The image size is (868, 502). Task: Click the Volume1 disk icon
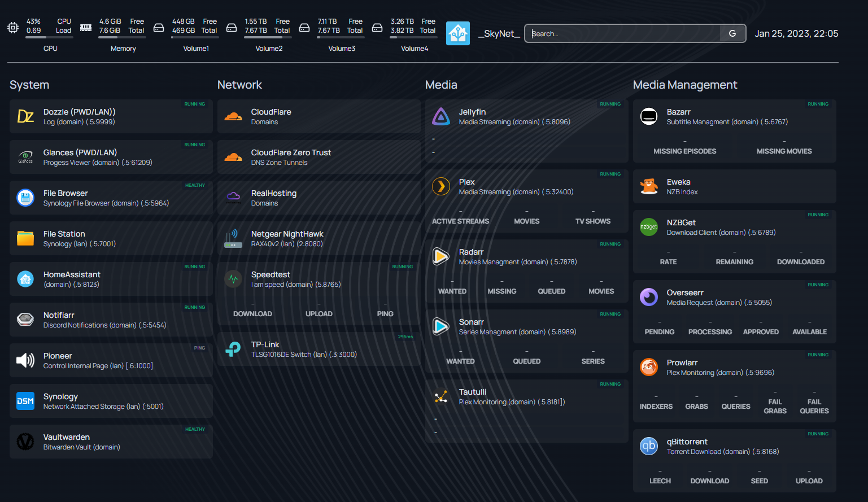click(x=159, y=28)
